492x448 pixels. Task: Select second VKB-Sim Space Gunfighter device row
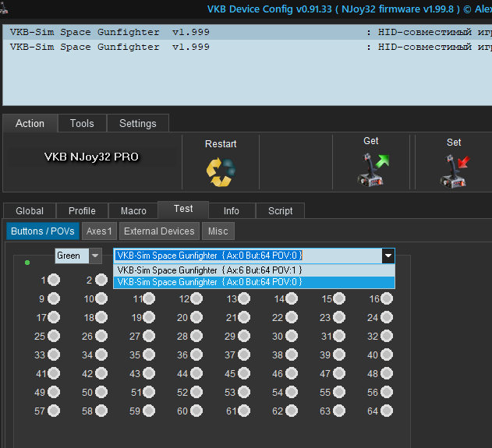247,47
